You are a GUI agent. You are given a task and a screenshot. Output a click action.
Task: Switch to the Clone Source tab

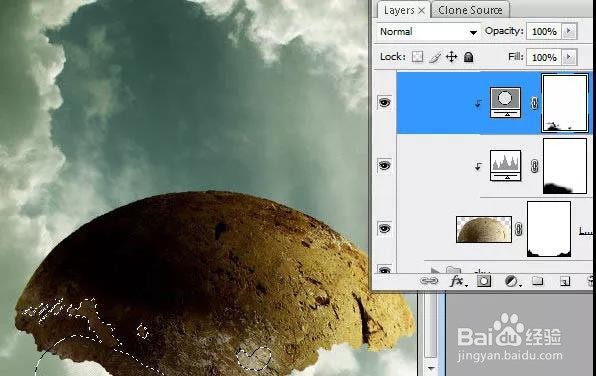[470, 10]
